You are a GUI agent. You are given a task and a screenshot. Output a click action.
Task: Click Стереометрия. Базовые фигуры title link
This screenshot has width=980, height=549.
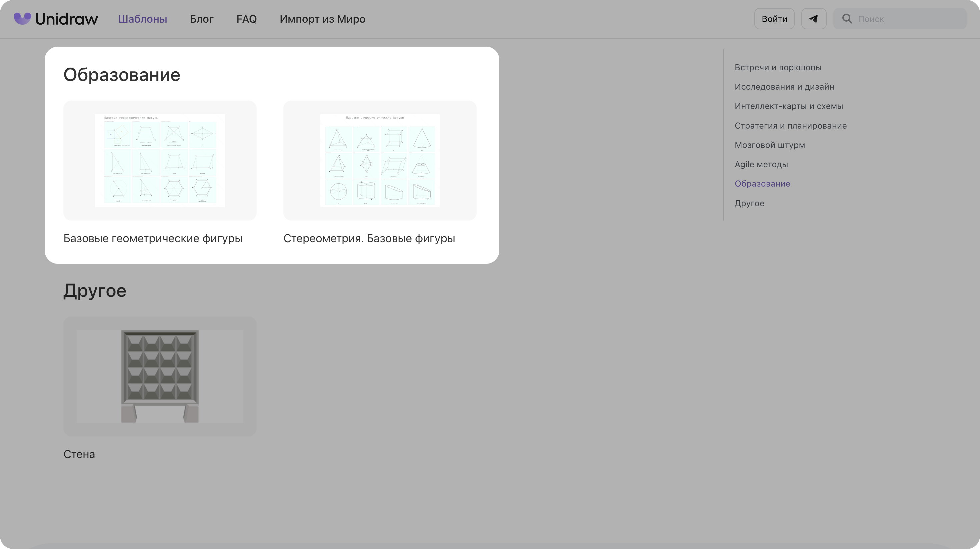click(x=369, y=239)
